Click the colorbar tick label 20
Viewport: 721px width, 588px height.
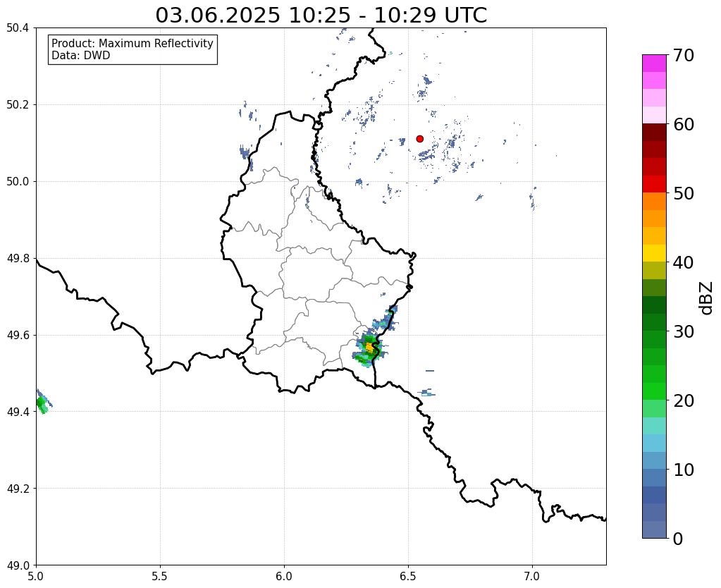(x=684, y=400)
